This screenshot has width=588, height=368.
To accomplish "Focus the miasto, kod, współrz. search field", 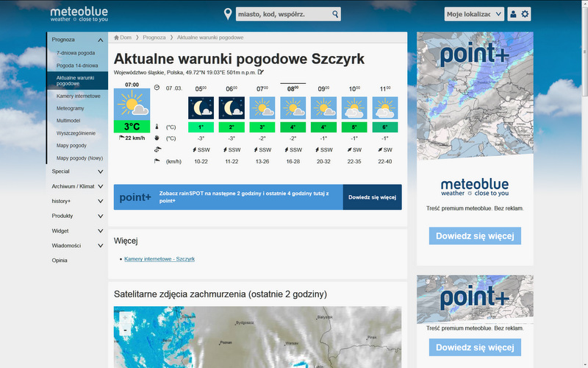I will point(284,14).
